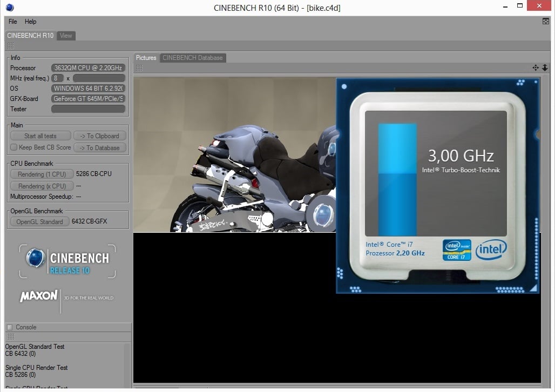Click the grip handle below the CINEBENCH R10 tab
The image size is (555, 392).
[11, 46]
